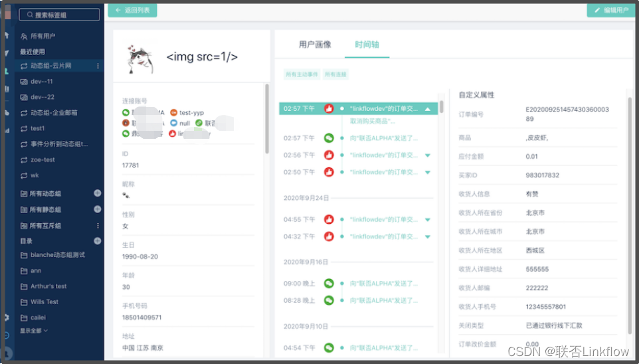Image resolution: width=639 pixels, height=364 pixels.
Task: Click green WeChat icon at 09:00 晚上 event
Action: tap(328, 283)
